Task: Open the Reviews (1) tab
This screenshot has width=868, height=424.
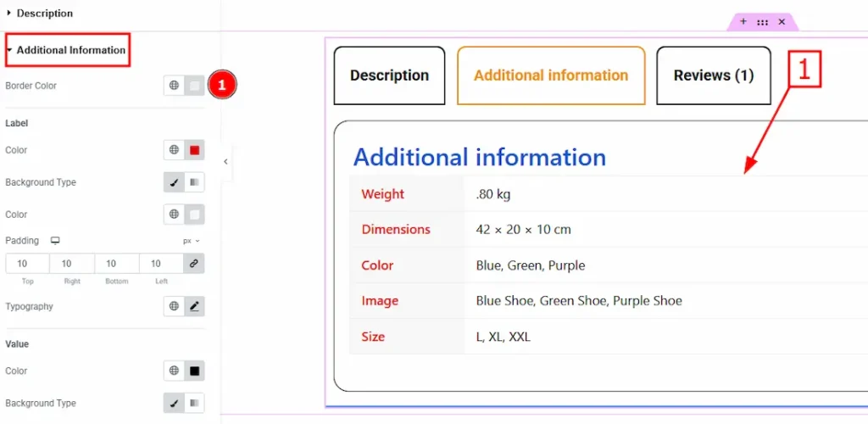Action: coord(713,75)
